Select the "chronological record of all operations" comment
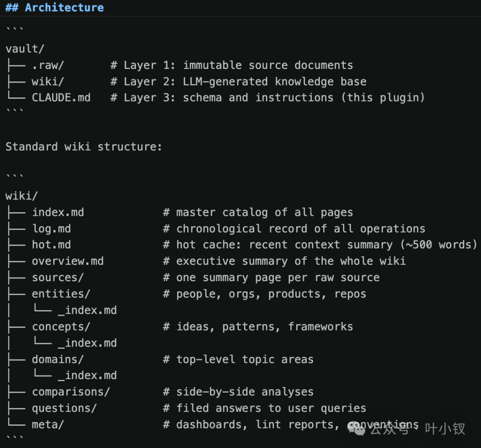 (294, 229)
